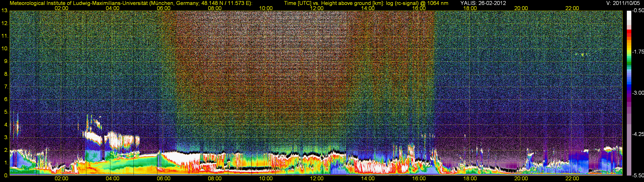Click the 14:00 label on the top time axis
The height and width of the screenshot is (182, 644).
pyautogui.click(x=368, y=8)
